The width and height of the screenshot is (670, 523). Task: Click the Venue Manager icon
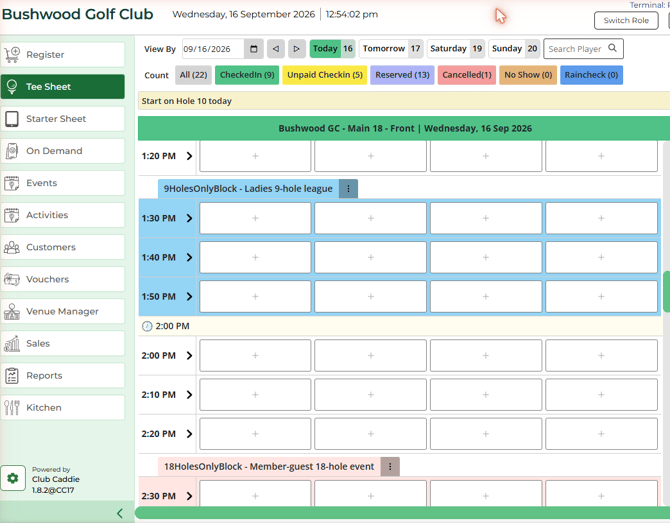point(12,311)
